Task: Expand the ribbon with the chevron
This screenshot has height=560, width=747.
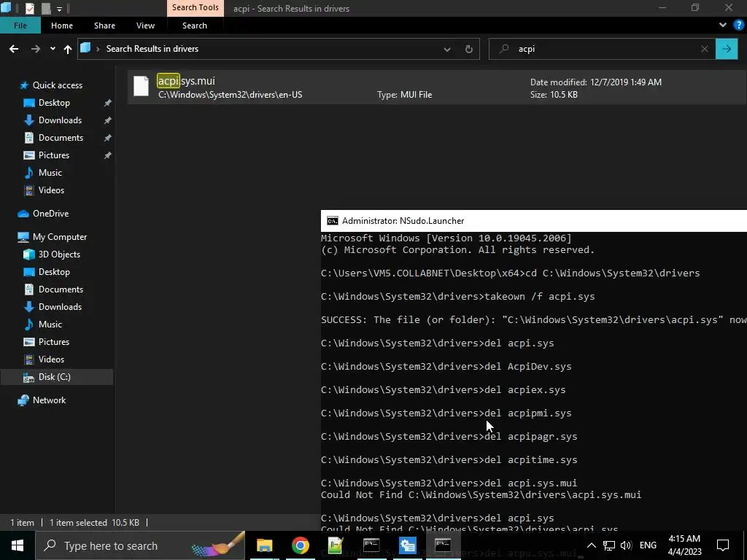Action: (x=723, y=26)
